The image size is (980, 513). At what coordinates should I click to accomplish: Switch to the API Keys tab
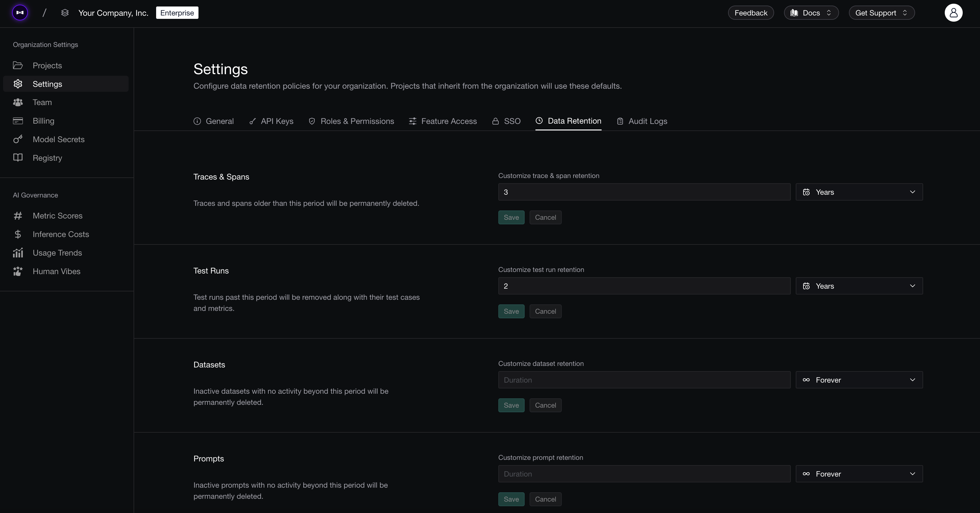pos(271,121)
